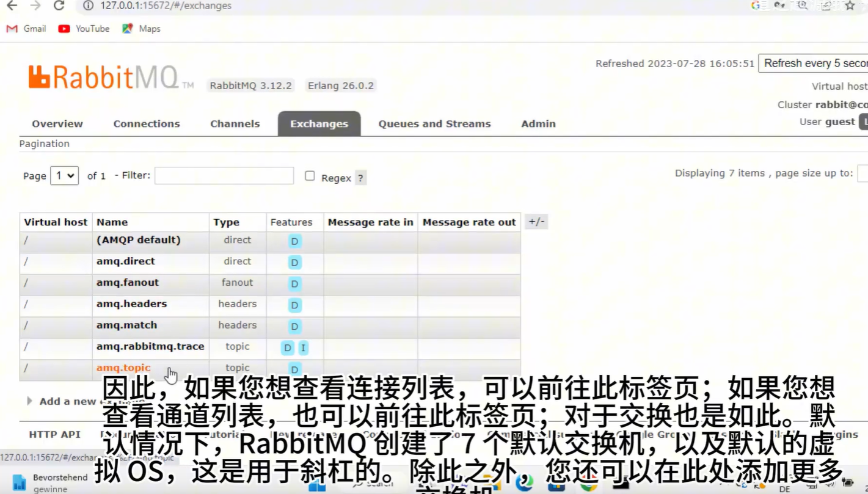Go to the Admin tab
The height and width of the screenshot is (494, 868).
click(538, 123)
